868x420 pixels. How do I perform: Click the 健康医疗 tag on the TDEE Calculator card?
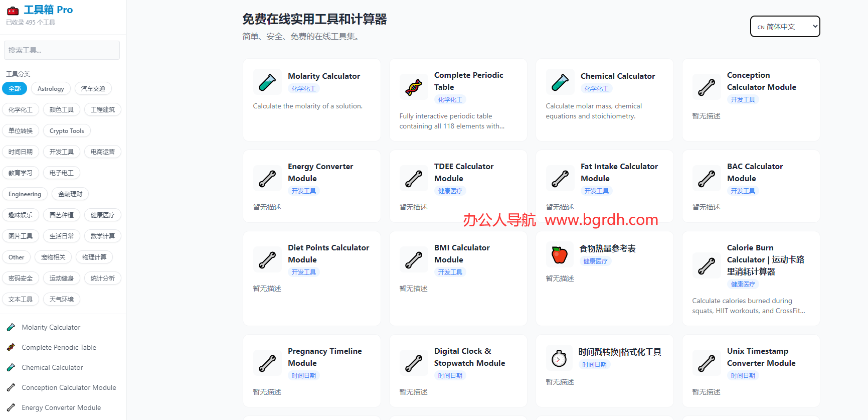[x=450, y=191]
